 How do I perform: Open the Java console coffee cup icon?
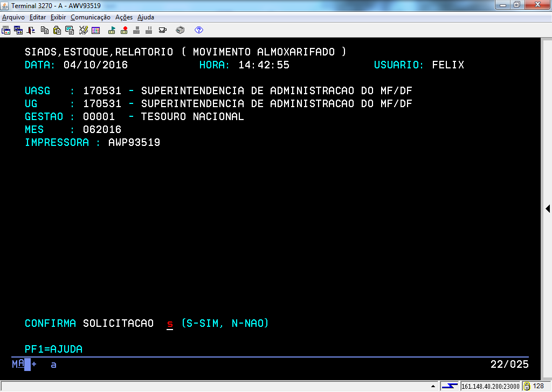pyautogui.click(x=163, y=30)
